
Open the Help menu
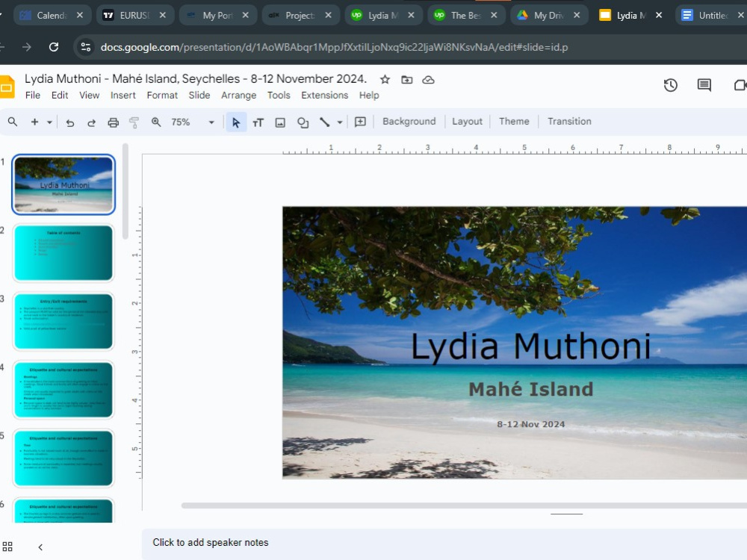click(369, 96)
